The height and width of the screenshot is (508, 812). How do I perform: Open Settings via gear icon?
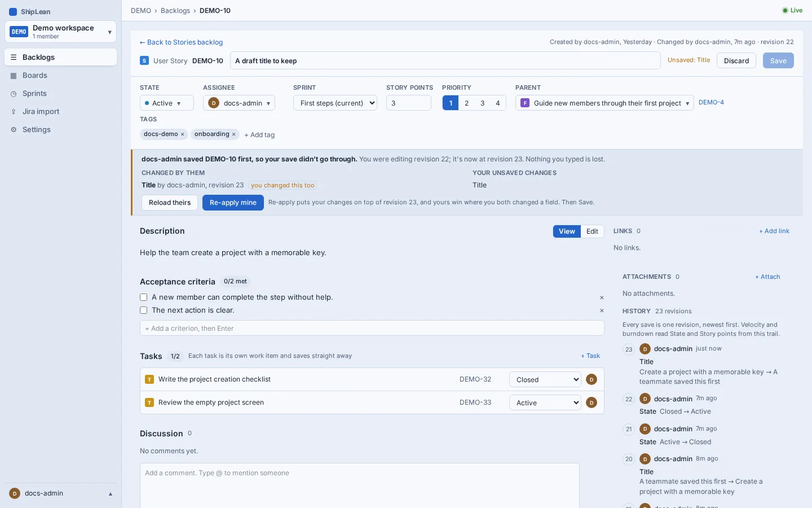click(14, 130)
